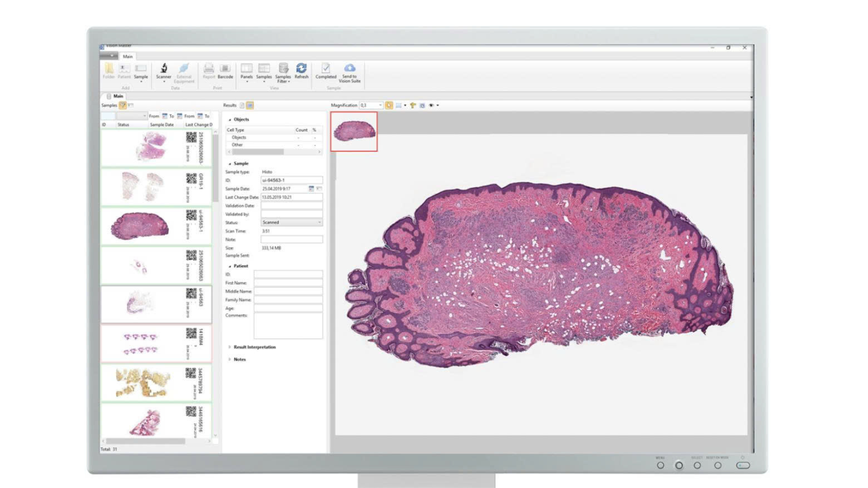
Task: Sort by the Sample Date column header
Action: tap(162, 125)
